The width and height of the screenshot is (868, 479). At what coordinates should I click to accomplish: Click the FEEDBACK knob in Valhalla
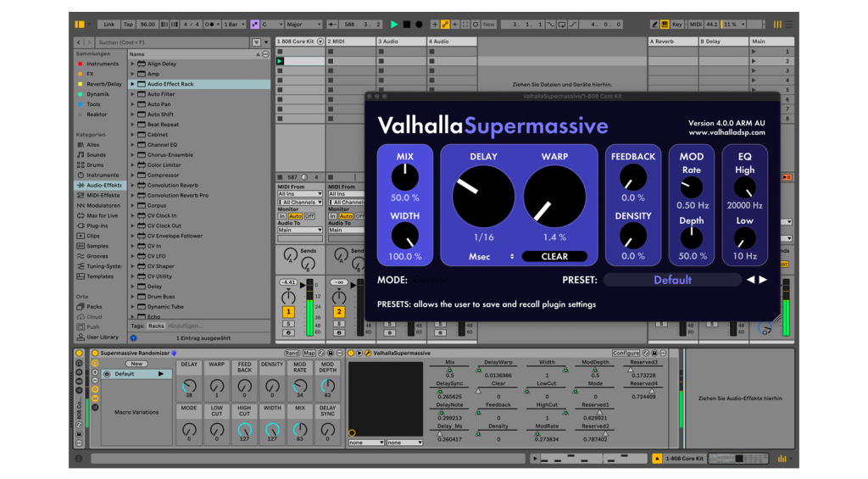pyautogui.click(x=632, y=177)
